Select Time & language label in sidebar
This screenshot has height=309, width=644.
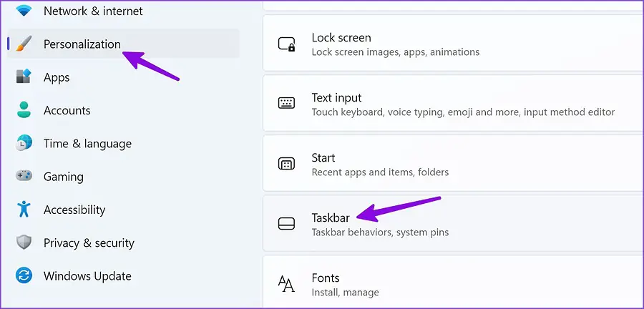87,143
